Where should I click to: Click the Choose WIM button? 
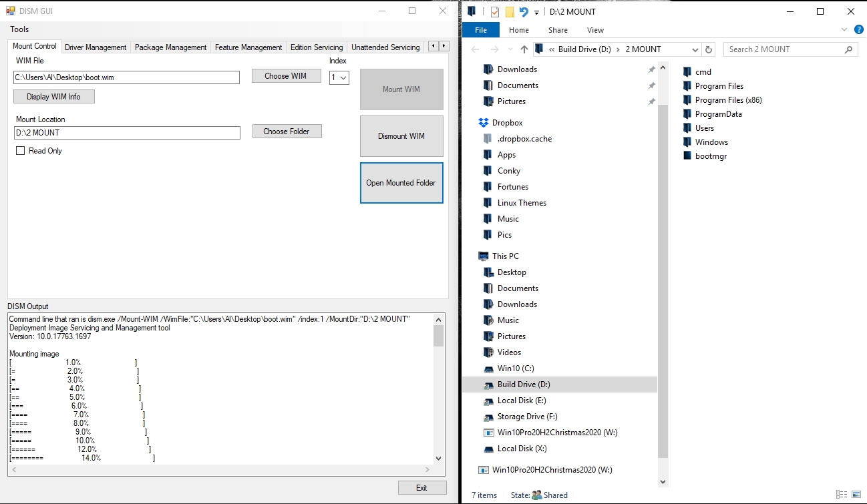point(286,76)
